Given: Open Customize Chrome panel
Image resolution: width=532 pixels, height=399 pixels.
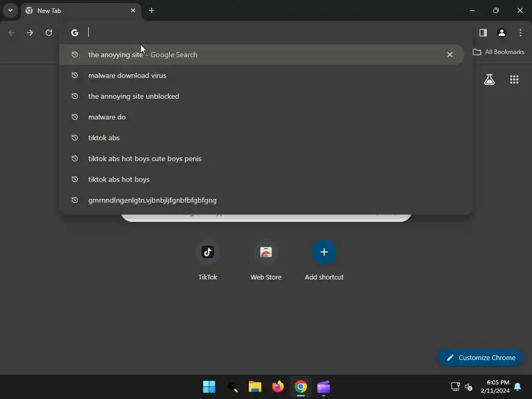Looking at the screenshot, I should coord(481,357).
